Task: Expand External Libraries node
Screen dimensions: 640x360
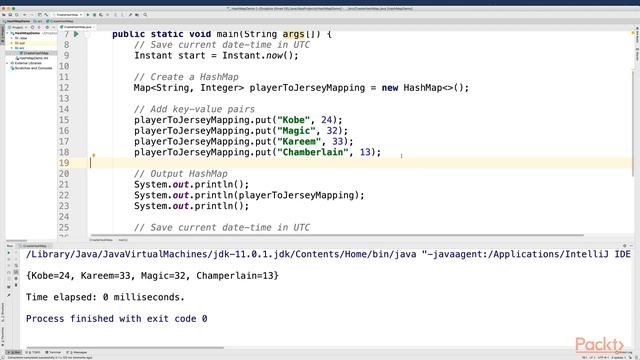Action: tap(7, 63)
